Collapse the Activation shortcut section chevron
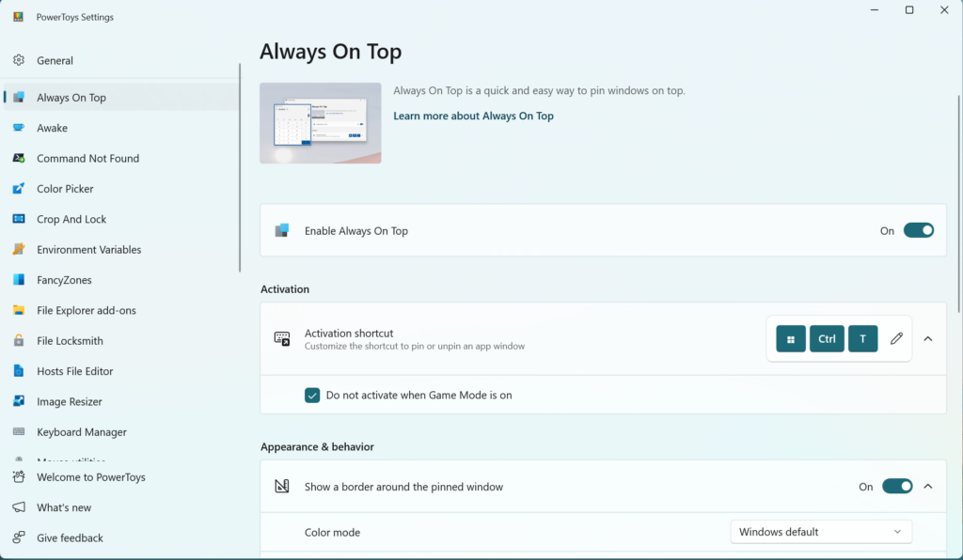 coord(928,338)
